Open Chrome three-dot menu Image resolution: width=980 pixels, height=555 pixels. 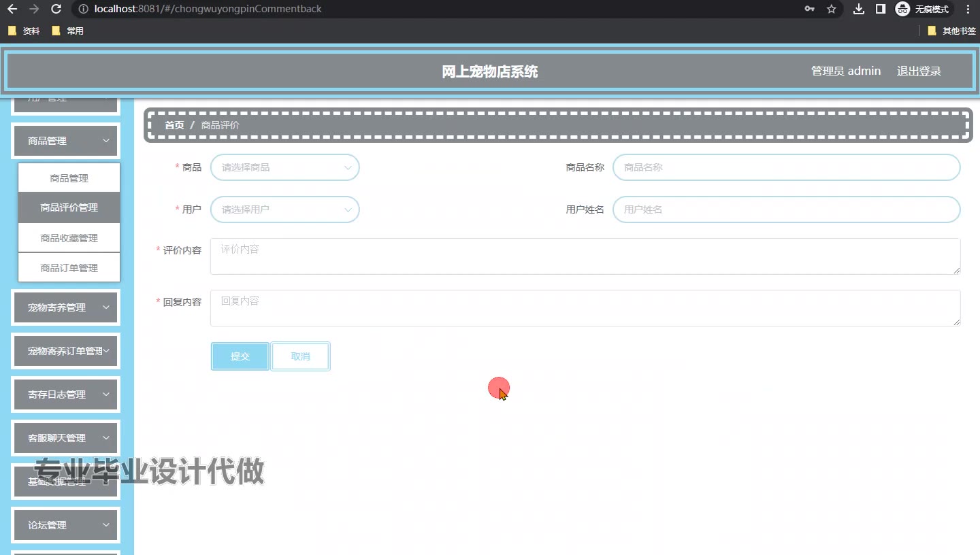point(968,9)
